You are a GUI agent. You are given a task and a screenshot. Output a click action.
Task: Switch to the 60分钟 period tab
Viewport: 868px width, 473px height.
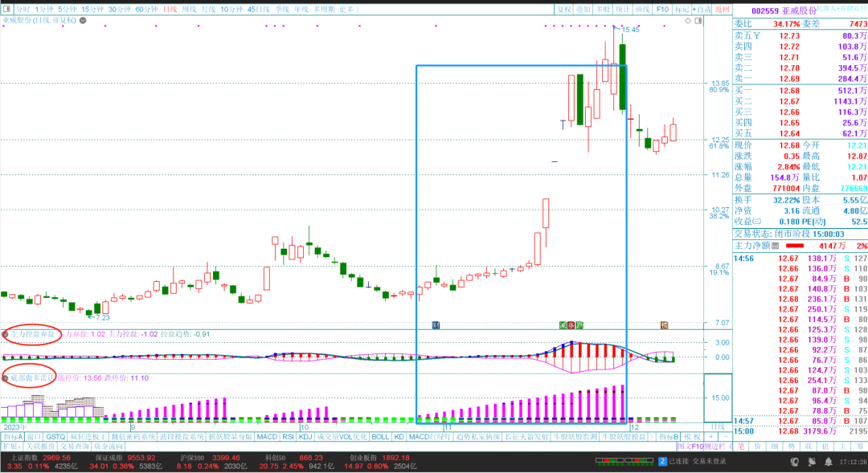tap(146, 9)
